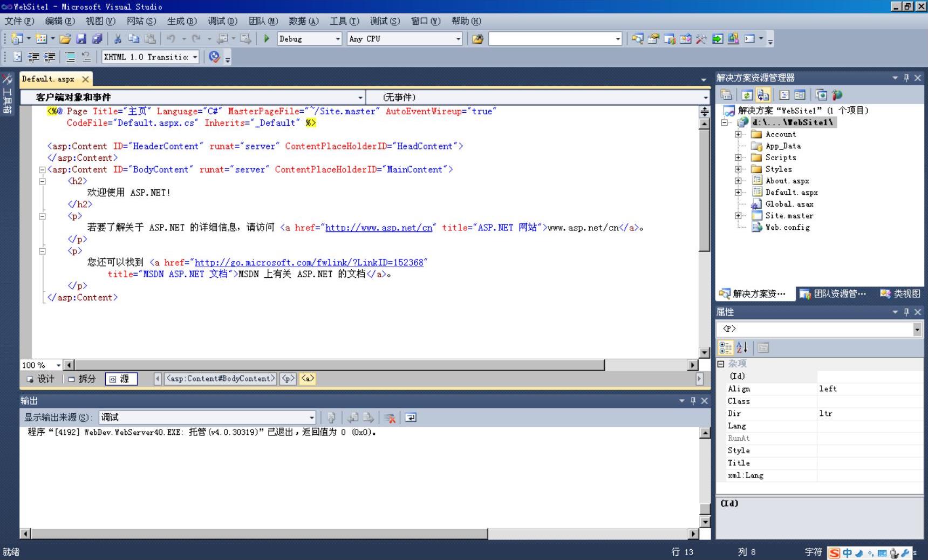
Task: Click the Cut scissors icon
Action: tap(118, 39)
